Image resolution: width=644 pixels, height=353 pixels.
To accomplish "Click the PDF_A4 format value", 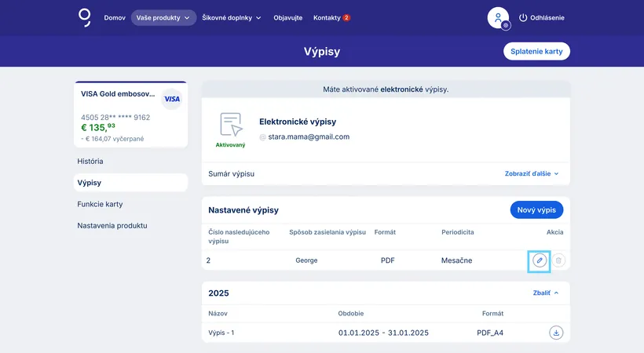I will (490, 333).
